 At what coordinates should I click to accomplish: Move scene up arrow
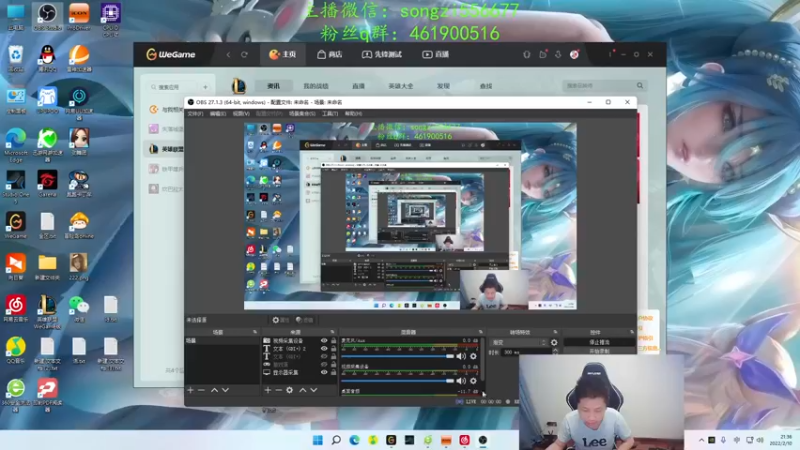click(x=214, y=390)
